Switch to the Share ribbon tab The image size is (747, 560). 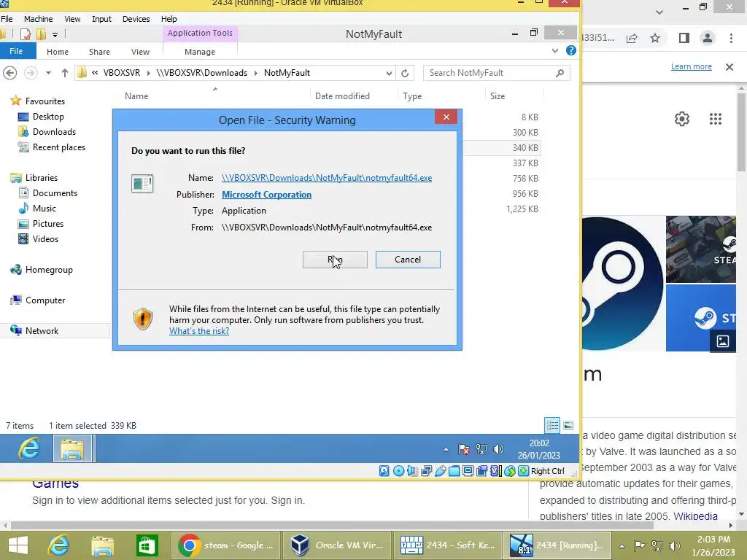click(99, 52)
